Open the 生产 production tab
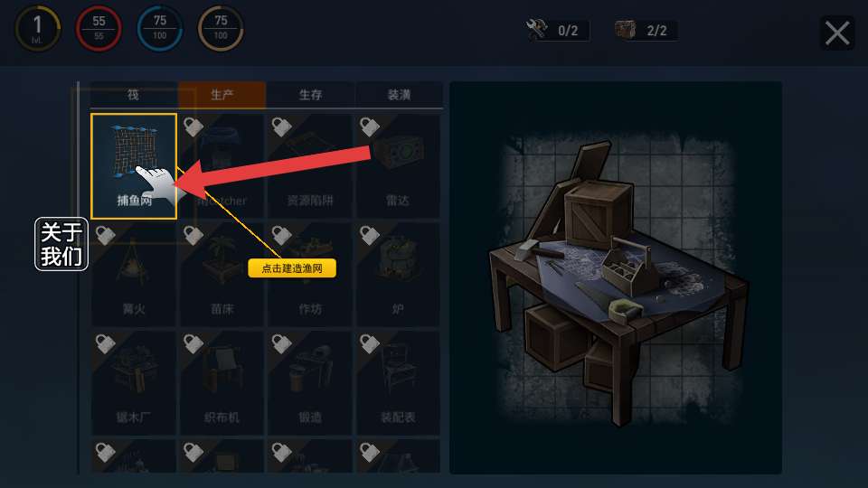 click(222, 95)
